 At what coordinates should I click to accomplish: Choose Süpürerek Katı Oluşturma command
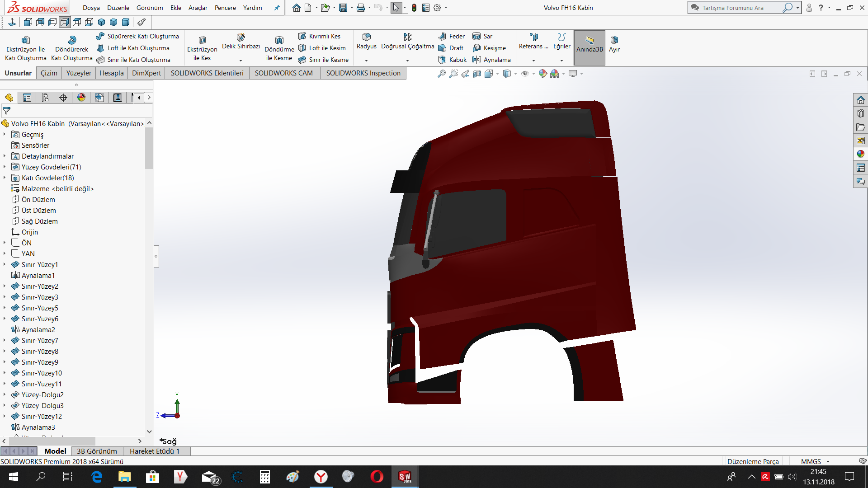137,36
